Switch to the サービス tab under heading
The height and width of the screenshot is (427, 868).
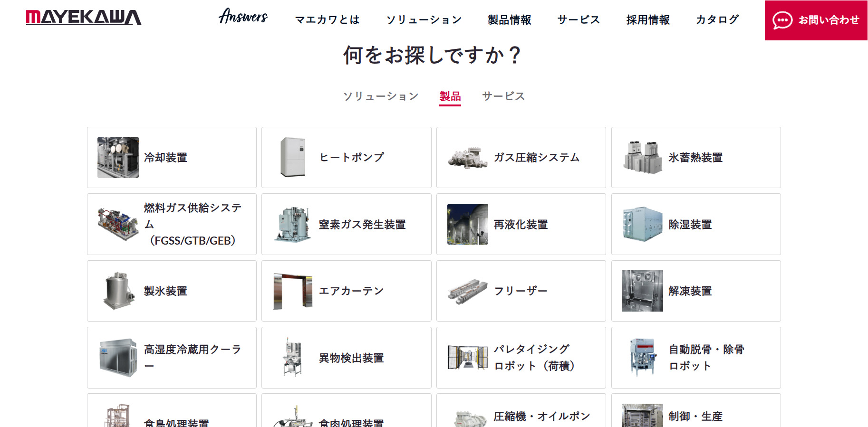point(503,96)
